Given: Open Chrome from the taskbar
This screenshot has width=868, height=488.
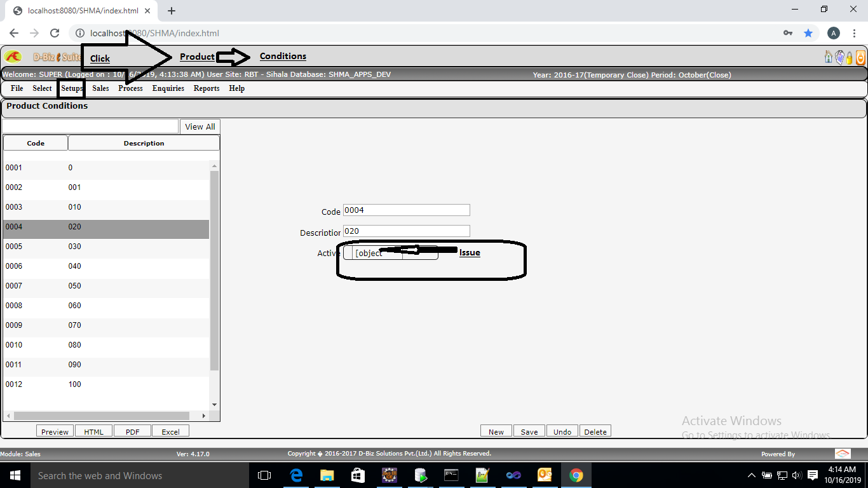Looking at the screenshot, I should [576, 475].
